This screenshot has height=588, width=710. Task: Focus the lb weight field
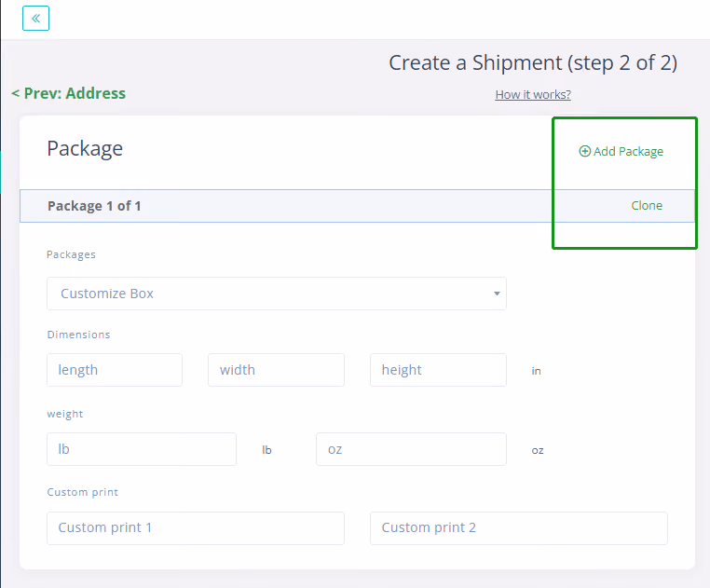[x=142, y=449]
